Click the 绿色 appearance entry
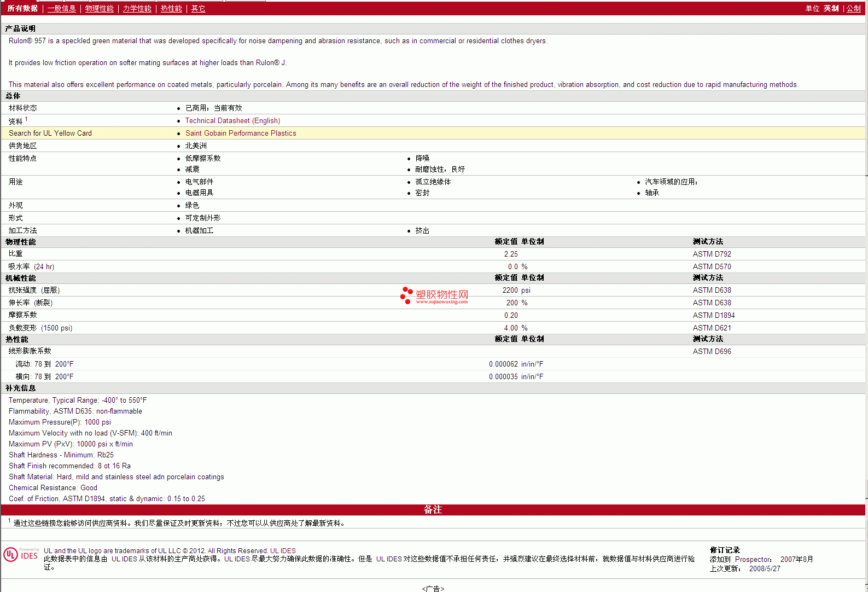Image resolution: width=868 pixels, height=592 pixels. click(192, 206)
